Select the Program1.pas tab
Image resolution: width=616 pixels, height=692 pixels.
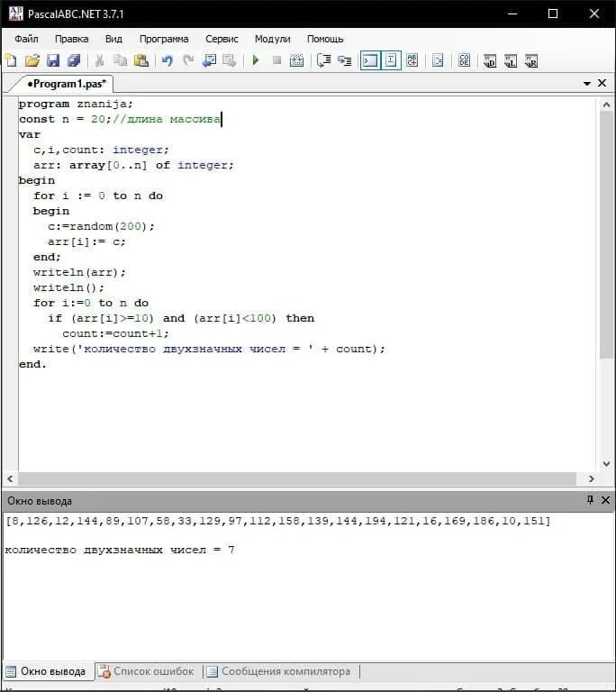66,84
